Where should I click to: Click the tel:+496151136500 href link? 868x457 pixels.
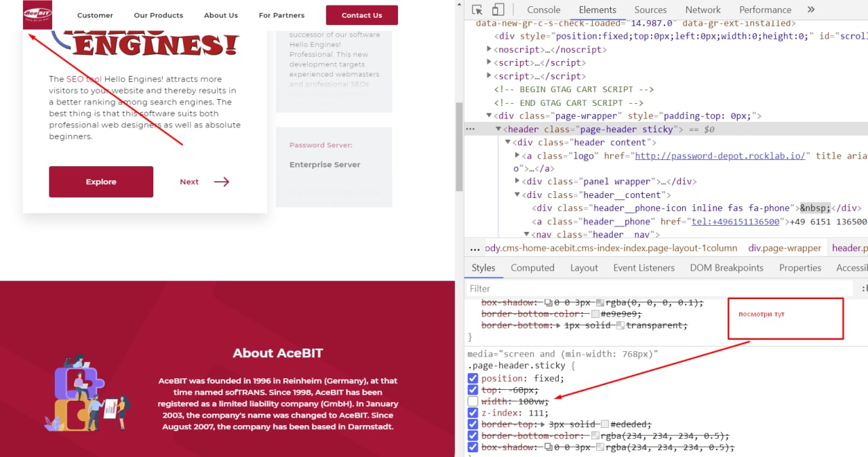736,222
